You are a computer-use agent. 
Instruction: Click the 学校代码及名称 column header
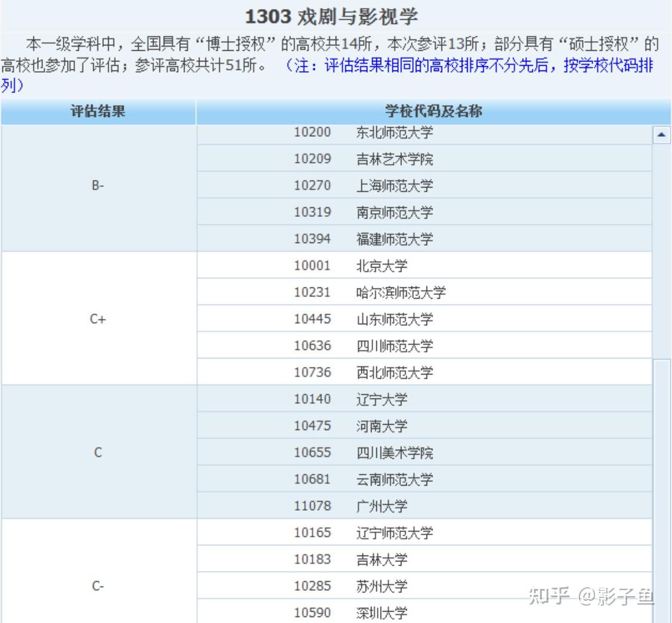point(433,112)
